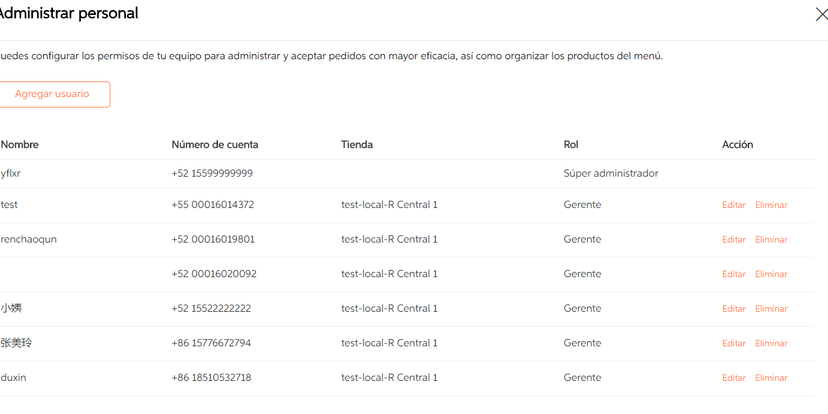
Task: Eliminate the 小姨 user entry
Action: [x=771, y=309]
